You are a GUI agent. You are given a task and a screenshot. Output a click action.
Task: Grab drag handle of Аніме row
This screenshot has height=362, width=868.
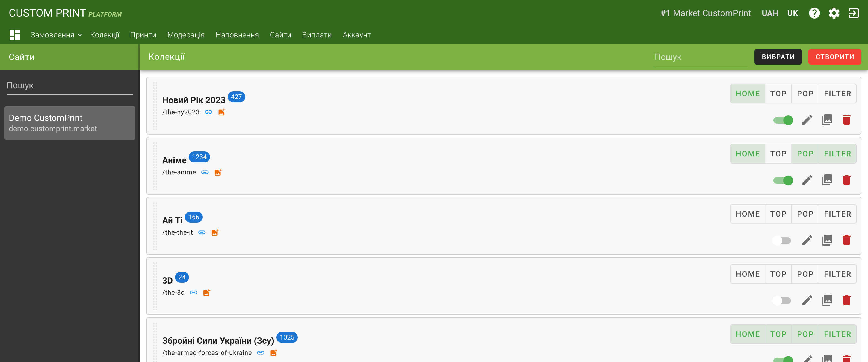pos(155,166)
